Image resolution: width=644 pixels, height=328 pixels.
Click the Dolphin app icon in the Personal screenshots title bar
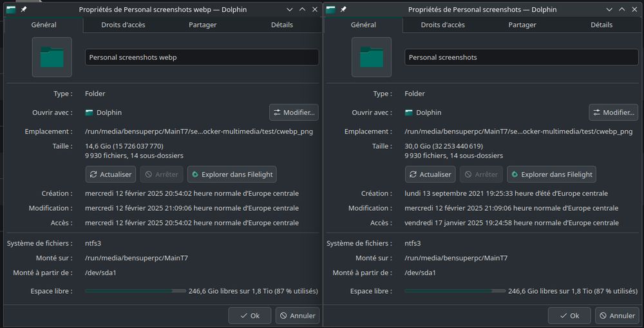point(330,9)
